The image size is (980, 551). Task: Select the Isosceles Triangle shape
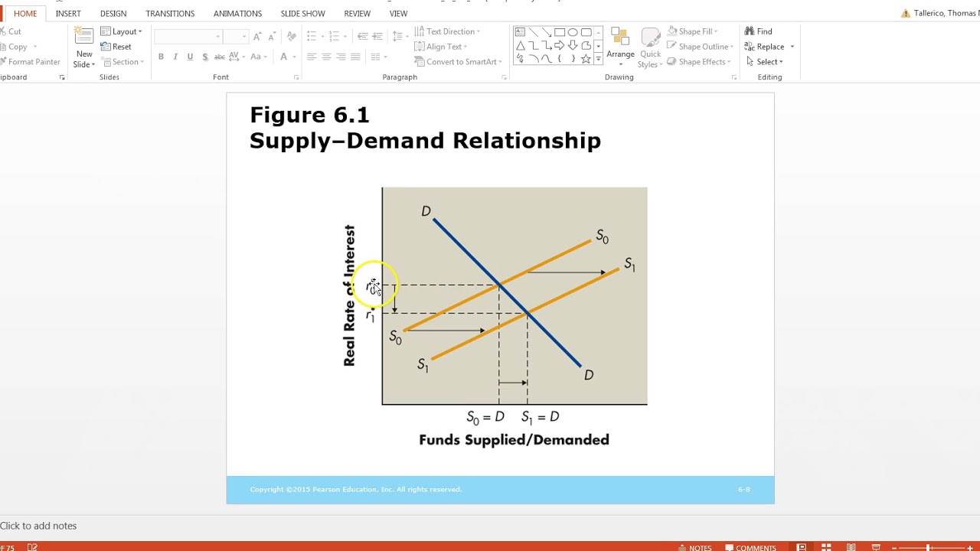click(520, 45)
